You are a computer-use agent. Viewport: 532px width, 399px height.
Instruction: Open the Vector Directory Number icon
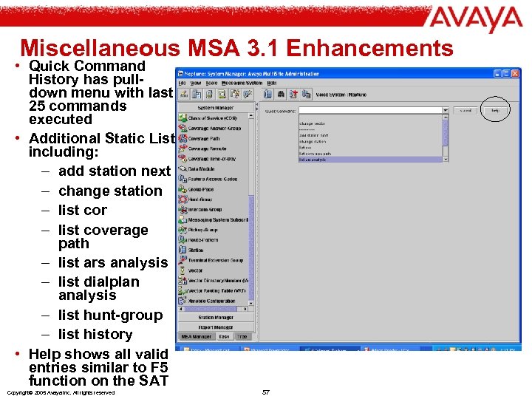click(183, 281)
